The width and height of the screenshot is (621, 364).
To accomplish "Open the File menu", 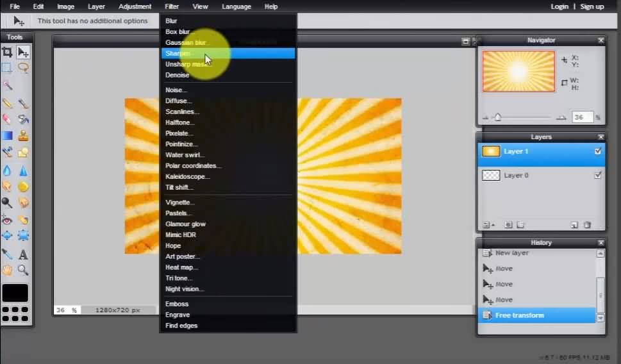I will click(x=15, y=6).
